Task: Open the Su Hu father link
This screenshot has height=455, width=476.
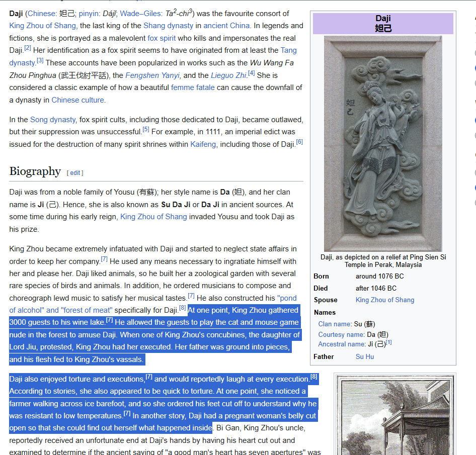Action: coord(365,357)
